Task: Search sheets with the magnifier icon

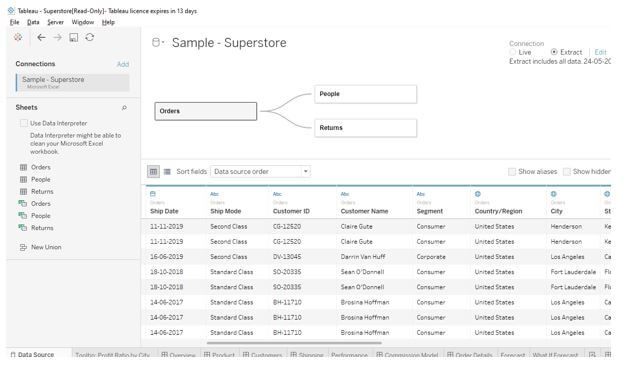Action: click(124, 108)
